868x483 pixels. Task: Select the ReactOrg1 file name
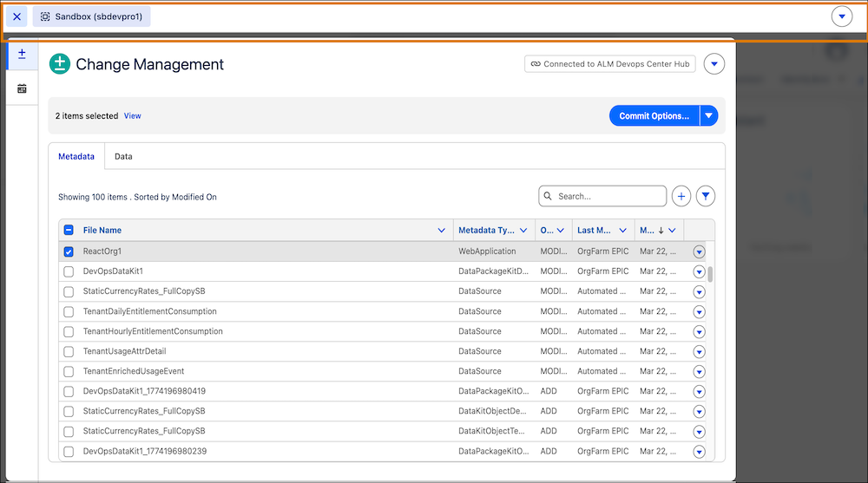pyautogui.click(x=102, y=251)
